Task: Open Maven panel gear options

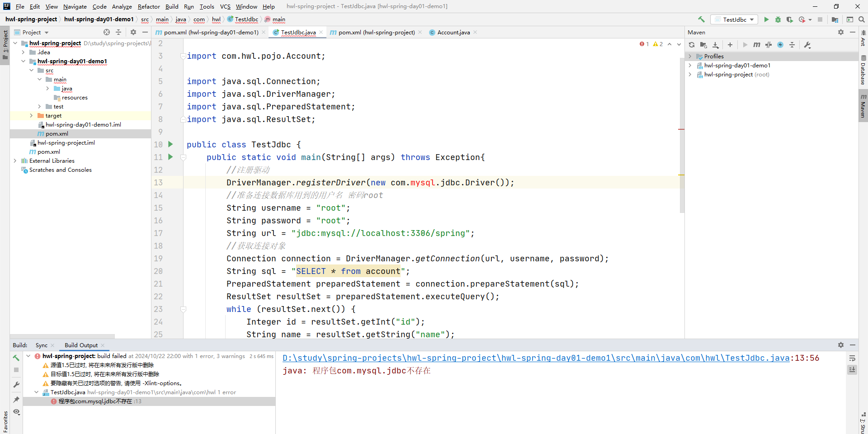Action: click(841, 32)
